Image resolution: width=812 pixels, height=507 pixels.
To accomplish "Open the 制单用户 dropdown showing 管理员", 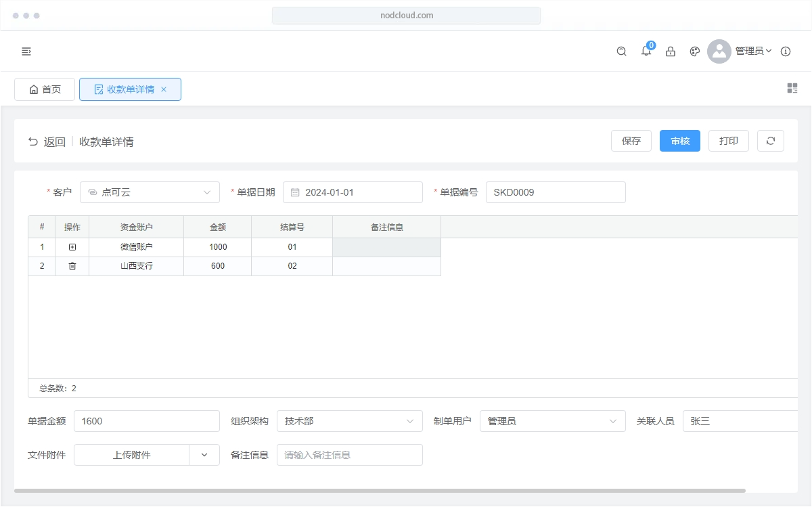I will tap(552, 421).
